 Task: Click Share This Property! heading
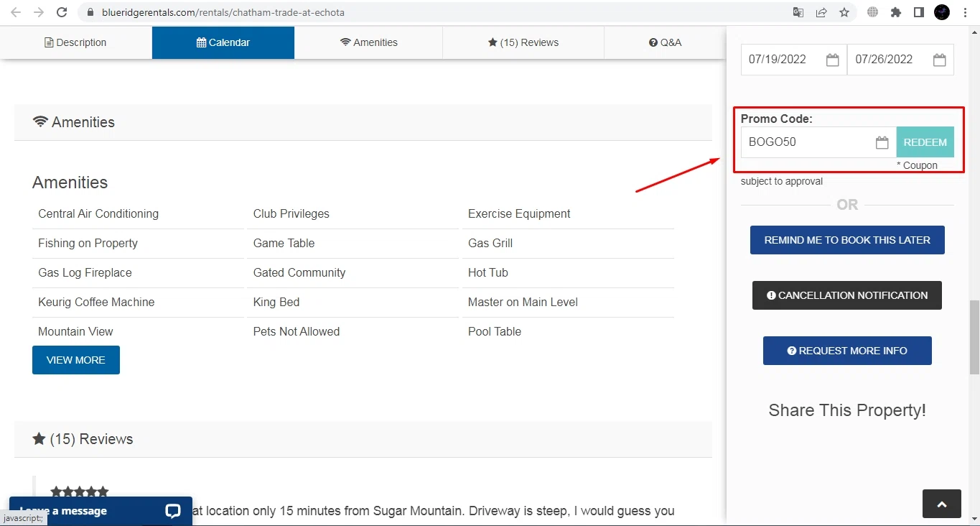(847, 410)
